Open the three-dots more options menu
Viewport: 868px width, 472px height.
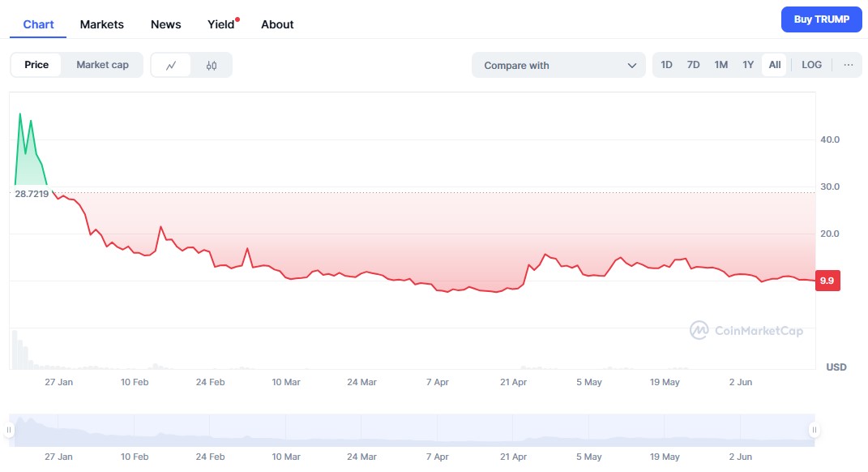[848, 65]
